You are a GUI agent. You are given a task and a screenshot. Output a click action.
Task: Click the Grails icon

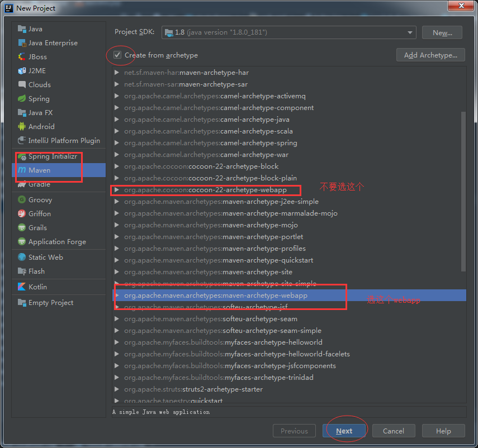click(22, 228)
